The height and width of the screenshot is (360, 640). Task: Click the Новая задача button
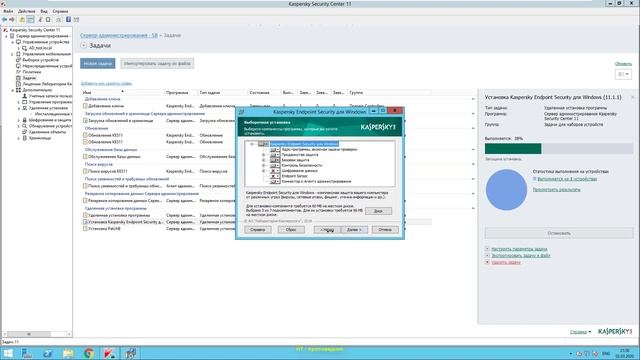pos(98,64)
